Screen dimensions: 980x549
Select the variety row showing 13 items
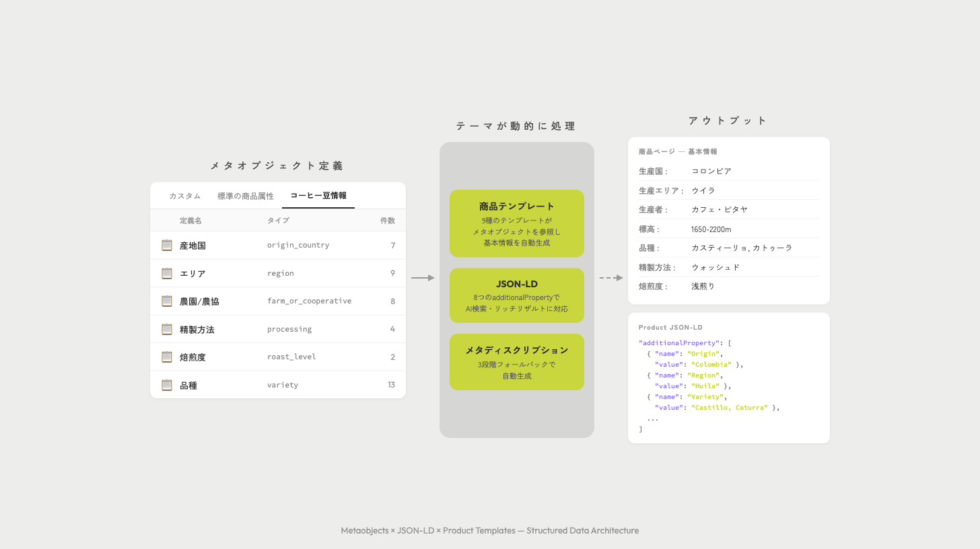[278, 384]
